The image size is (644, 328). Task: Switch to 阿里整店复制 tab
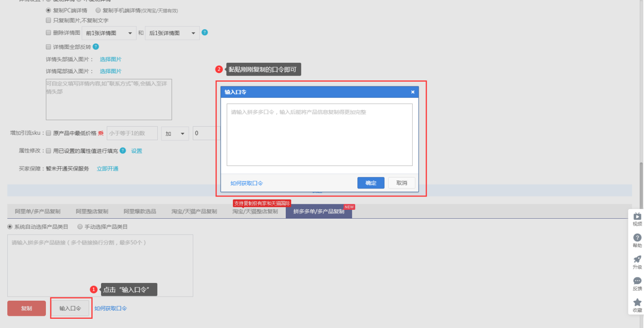click(x=92, y=211)
